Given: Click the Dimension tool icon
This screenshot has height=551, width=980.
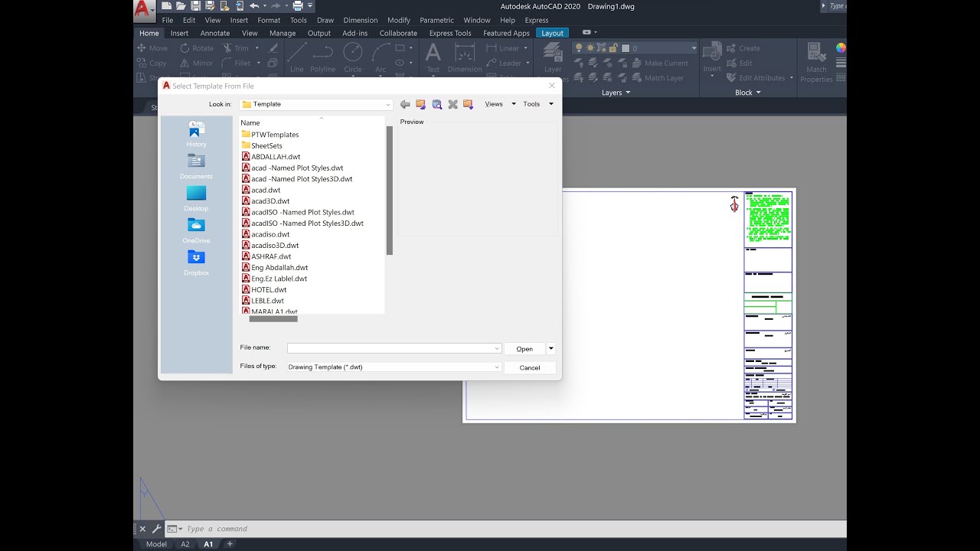Looking at the screenshot, I should (465, 58).
